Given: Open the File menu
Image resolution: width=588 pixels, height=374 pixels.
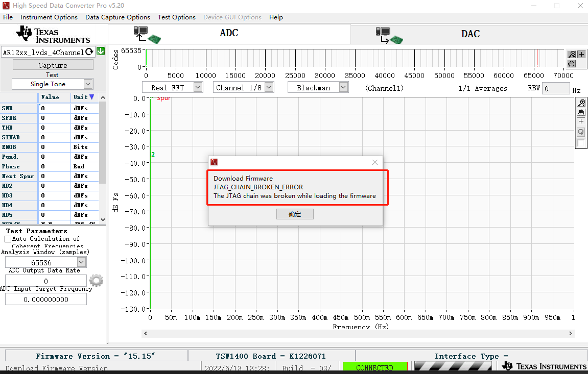Looking at the screenshot, I should 8,17.
